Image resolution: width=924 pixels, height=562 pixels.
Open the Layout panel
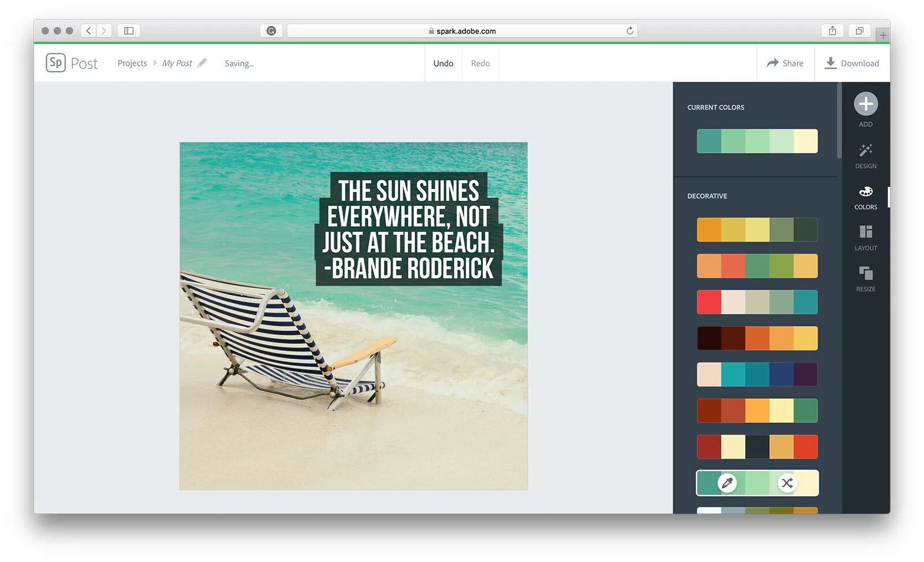[866, 238]
